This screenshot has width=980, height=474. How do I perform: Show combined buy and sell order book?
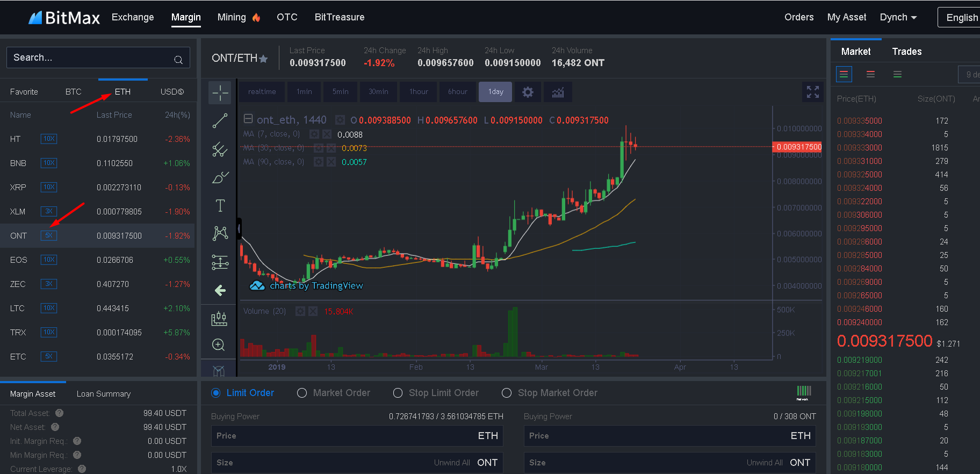tap(844, 74)
